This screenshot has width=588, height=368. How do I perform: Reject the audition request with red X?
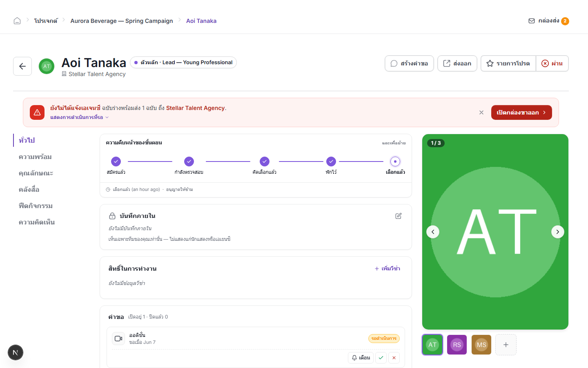click(394, 358)
